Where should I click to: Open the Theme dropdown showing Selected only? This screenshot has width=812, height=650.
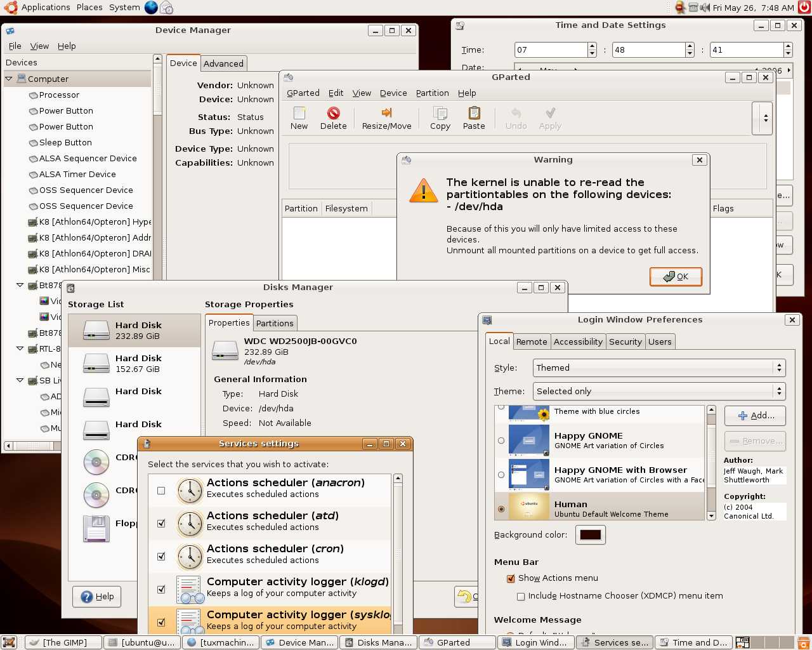click(x=659, y=391)
